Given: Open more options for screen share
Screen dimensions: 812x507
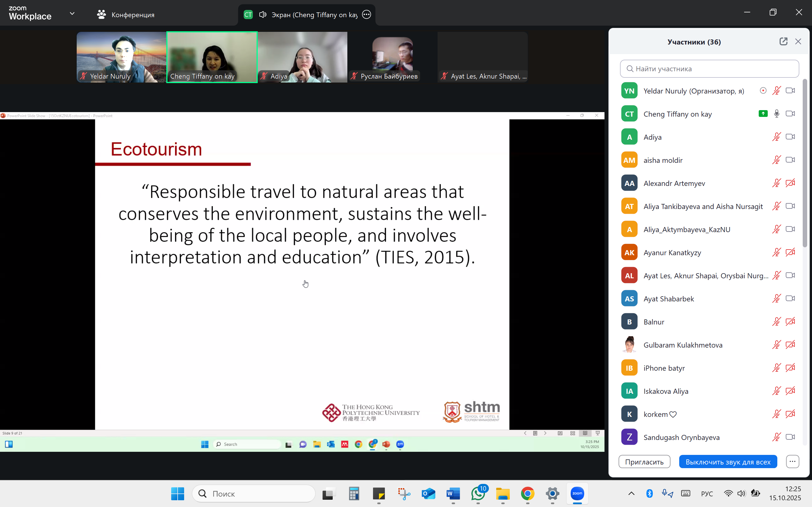Looking at the screenshot, I should click(367, 15).
